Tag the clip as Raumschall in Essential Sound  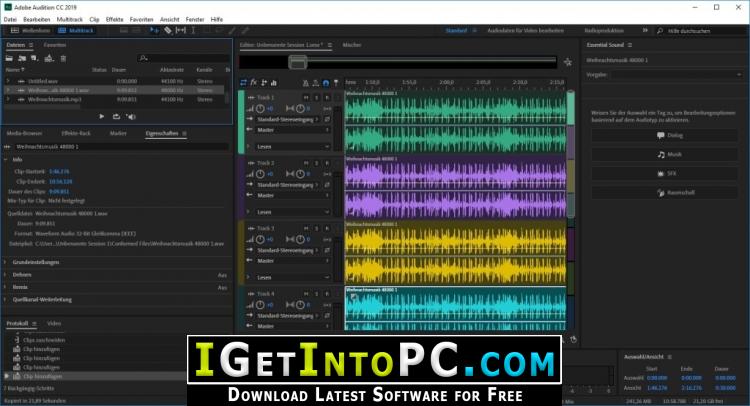pyautogui.click(x=664, y=193)
